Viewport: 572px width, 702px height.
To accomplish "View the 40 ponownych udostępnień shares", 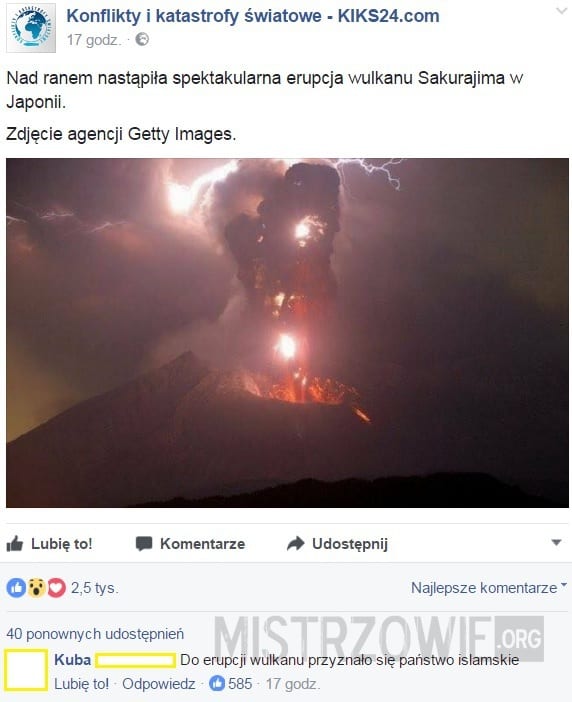I will click(95, 634).
